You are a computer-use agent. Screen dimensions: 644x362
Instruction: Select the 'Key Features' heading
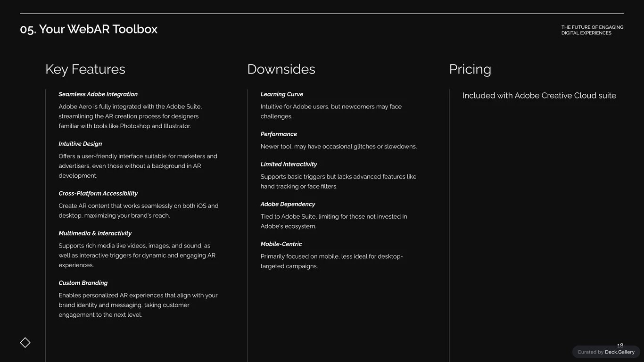[85, 69]
